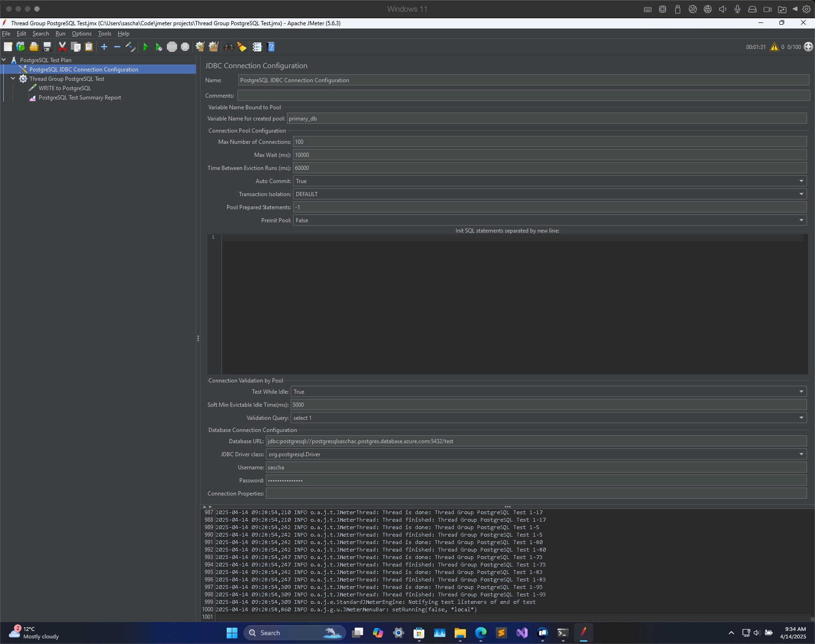Screen dimensions: 815x644
Task: Click the remote engines globe icon
Action: coord(808,47)
